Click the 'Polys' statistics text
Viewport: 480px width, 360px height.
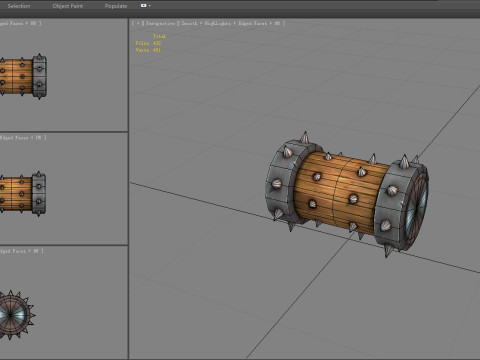(148, 43)
